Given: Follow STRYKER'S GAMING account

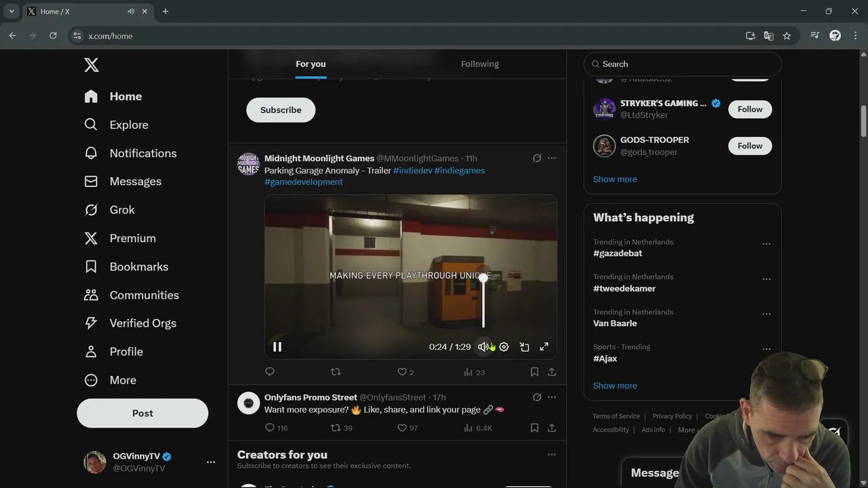Looking at the screenshot, I should [x=750, y=109].
